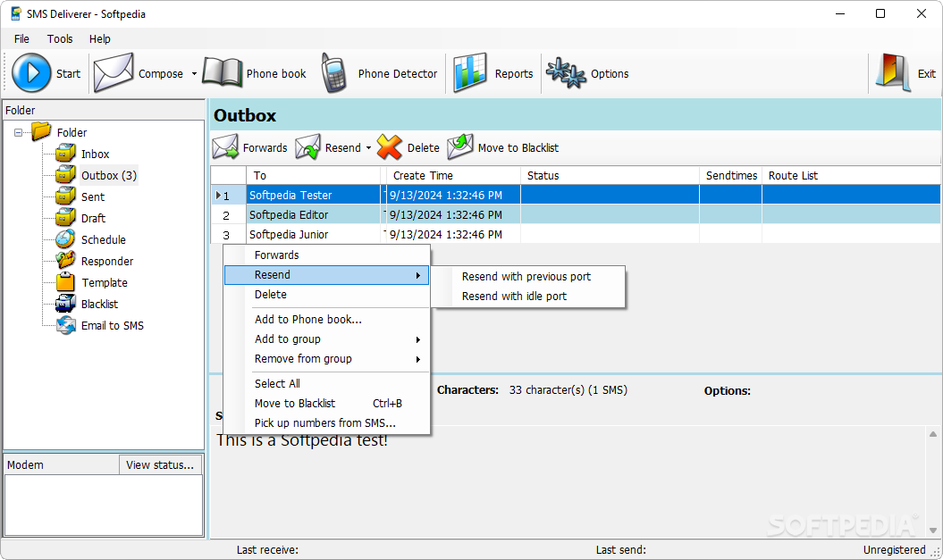Expand the Remove from group submenu
Image resolution: width=943 pixels, height=560 pixels.
(x=326, y=359)
